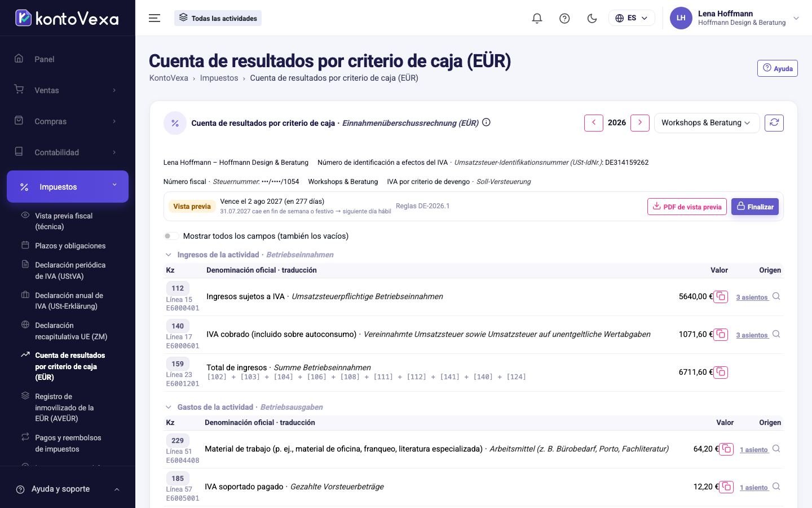Open Declaración recapitulativa UE (ZM)
The width and height of the screenshot is (812, 508).
pyautogui.click(x=70, y=331)
